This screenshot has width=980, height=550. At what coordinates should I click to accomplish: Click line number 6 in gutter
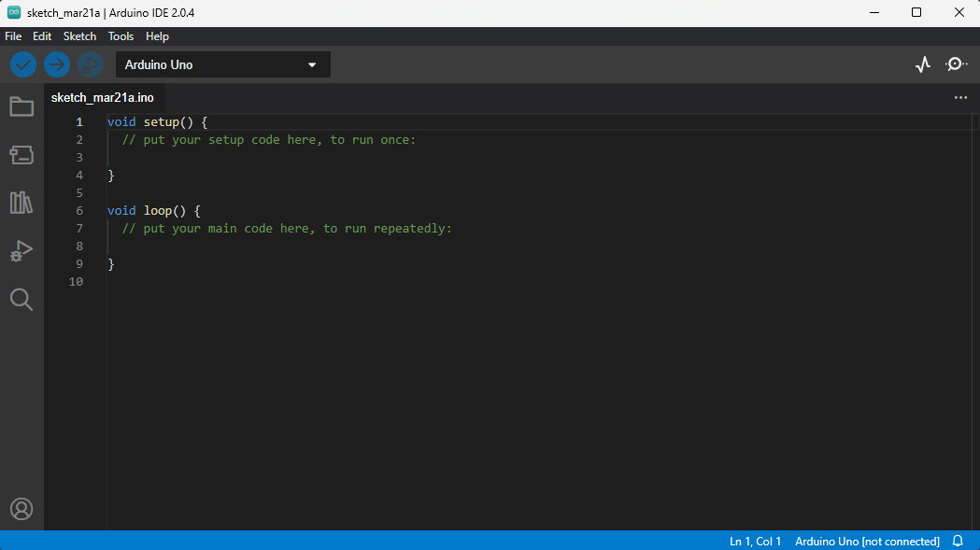tap(79, 211)
